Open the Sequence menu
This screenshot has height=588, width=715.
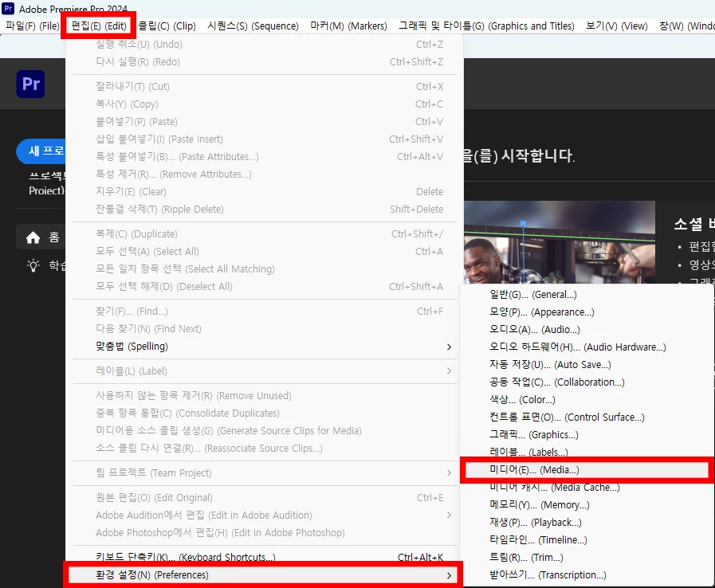tap(253, 26)
